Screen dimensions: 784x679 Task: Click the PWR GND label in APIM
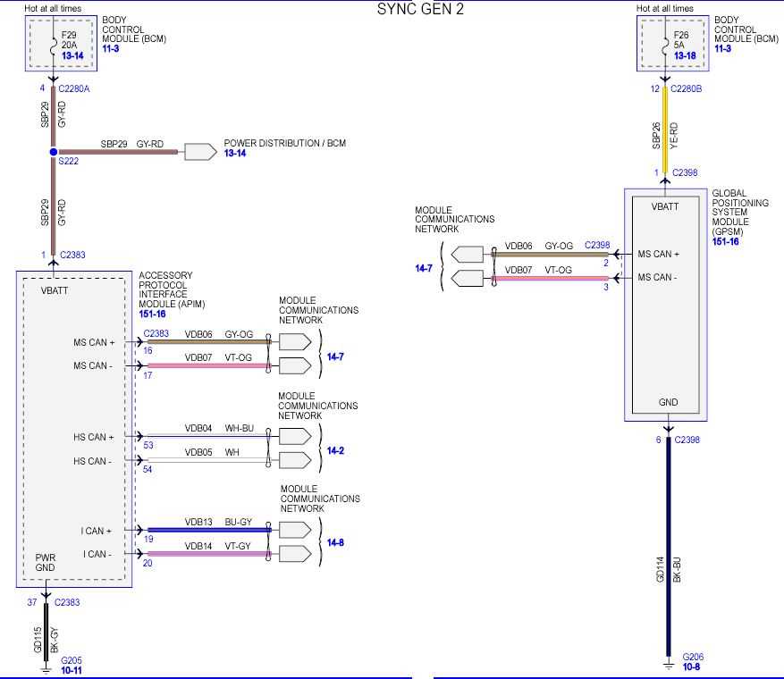click(45, 563)
